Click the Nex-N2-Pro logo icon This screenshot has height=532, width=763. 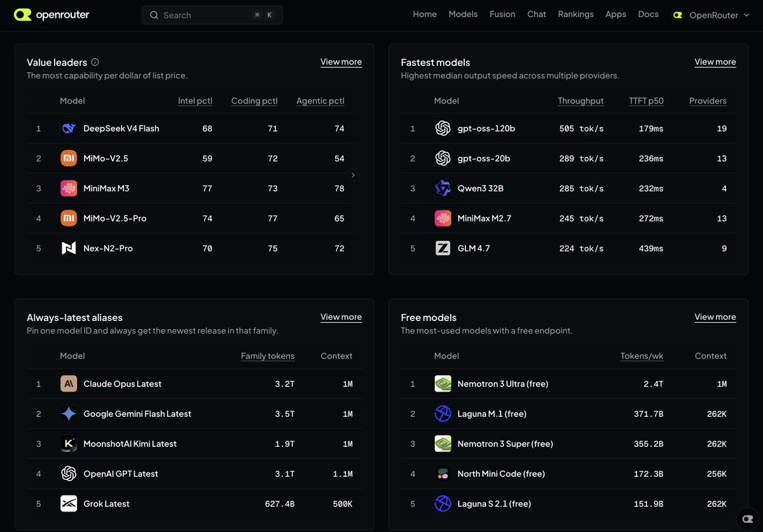click(x=69, y=248)
